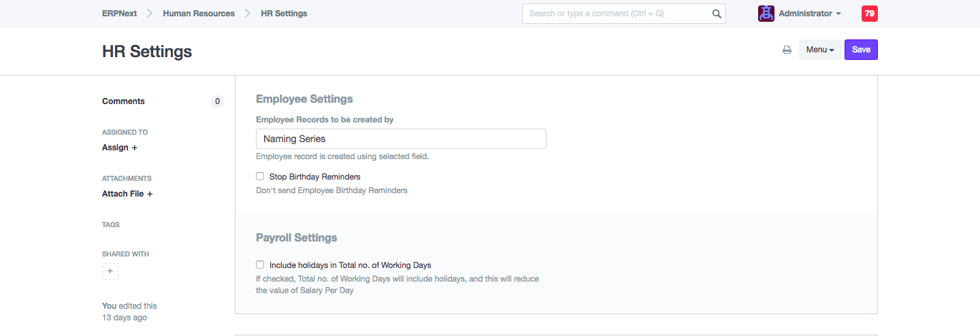The height and width of the screenshot is (336, 980).
Task: Check Include holidays in Total Working Days
Action: click(260, 265)
